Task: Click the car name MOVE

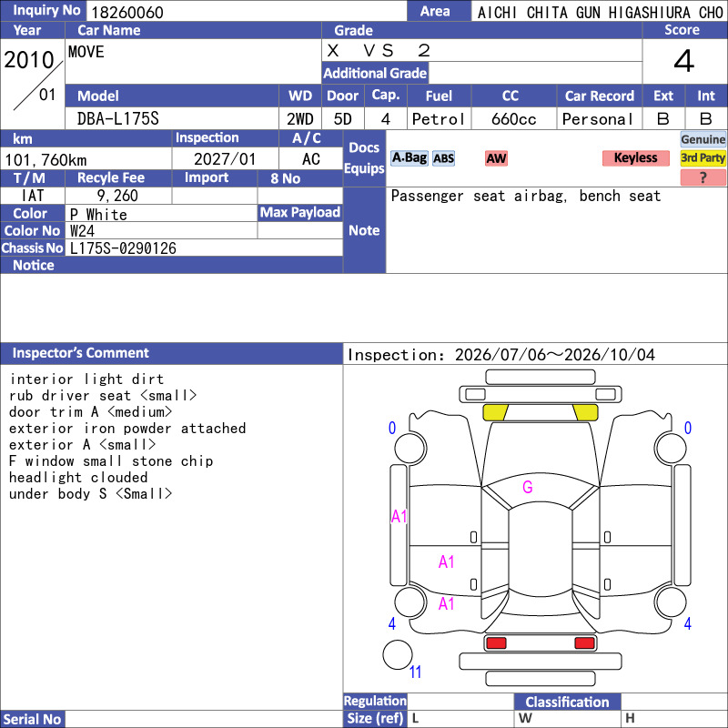Action: point(86,52)
